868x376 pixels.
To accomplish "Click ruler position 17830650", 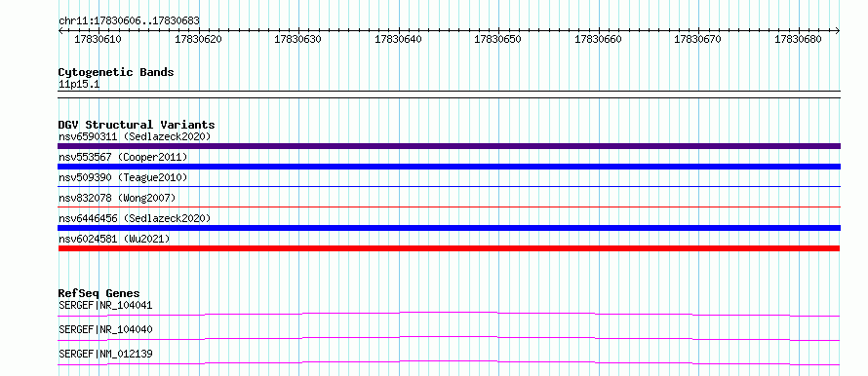I will pos(498,39).
